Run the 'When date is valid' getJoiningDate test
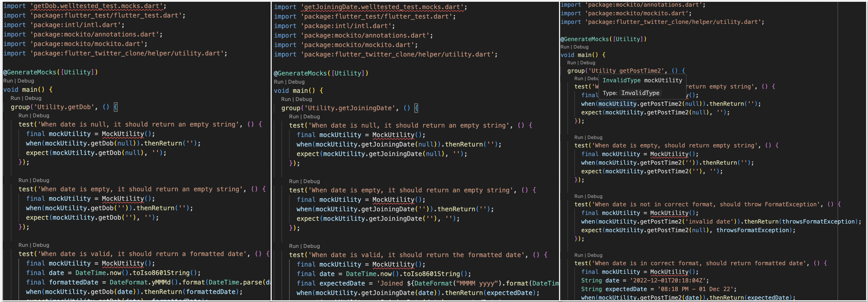 (x=294, y=246)
